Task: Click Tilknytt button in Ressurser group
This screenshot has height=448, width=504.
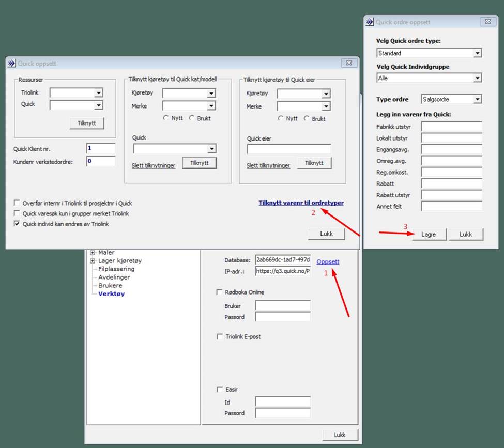Action: 87,123
